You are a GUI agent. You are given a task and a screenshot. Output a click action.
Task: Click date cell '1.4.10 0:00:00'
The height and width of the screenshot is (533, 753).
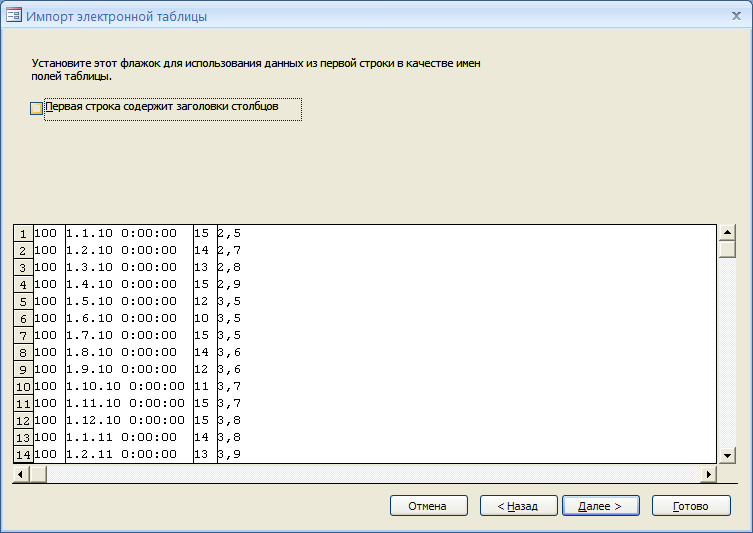129,284
